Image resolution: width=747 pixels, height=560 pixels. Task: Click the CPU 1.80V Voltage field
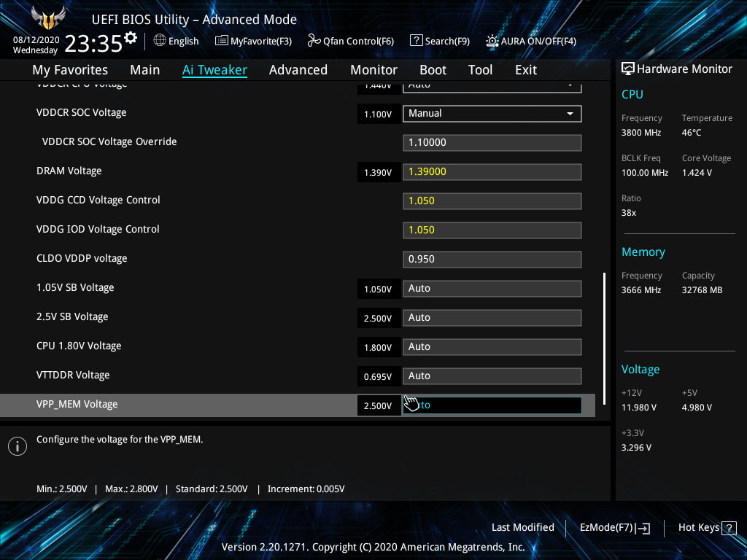[492, 346]
